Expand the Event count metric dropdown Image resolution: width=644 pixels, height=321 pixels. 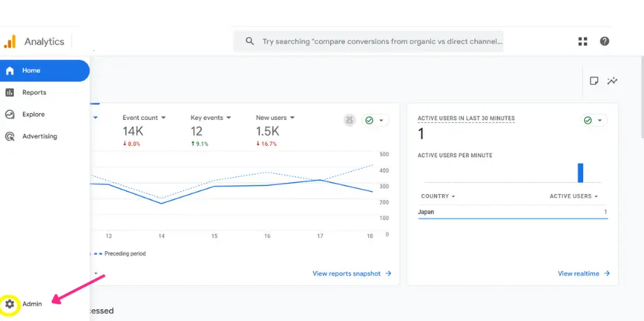tap(145, 118)
